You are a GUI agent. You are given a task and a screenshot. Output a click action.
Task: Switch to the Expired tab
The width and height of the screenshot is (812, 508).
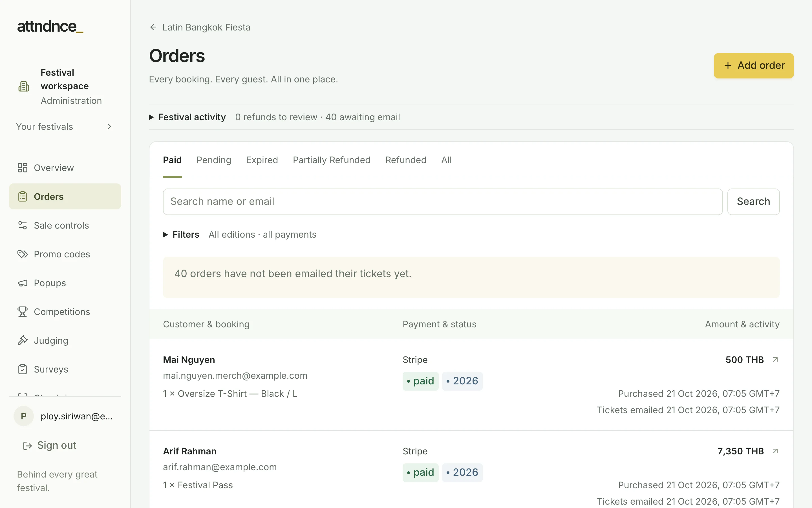click(262, 160)
